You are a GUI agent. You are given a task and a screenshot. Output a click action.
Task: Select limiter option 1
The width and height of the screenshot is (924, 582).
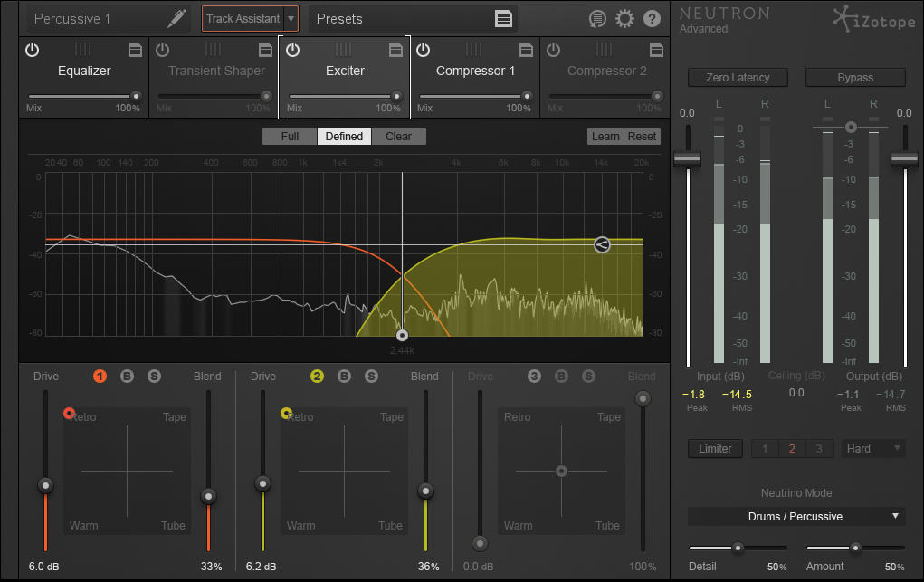(x=765, y=449)
